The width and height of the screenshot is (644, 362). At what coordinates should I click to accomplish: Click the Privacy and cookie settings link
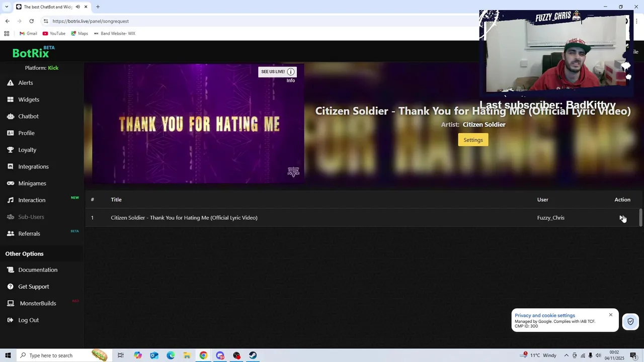[x=545, y=315]
